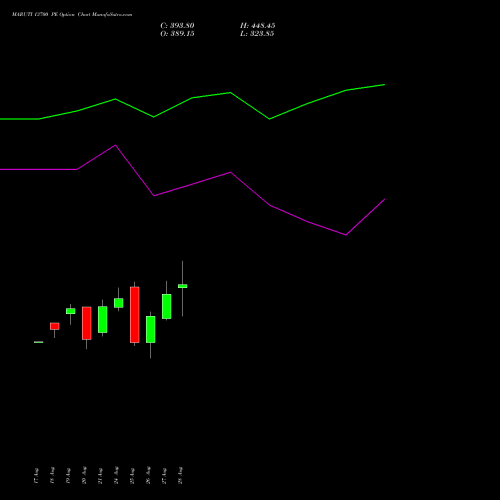The height and width of the screenshot is (500, 500).
Task: Click the 20 Aug date label
Action: tap(84, 476)
